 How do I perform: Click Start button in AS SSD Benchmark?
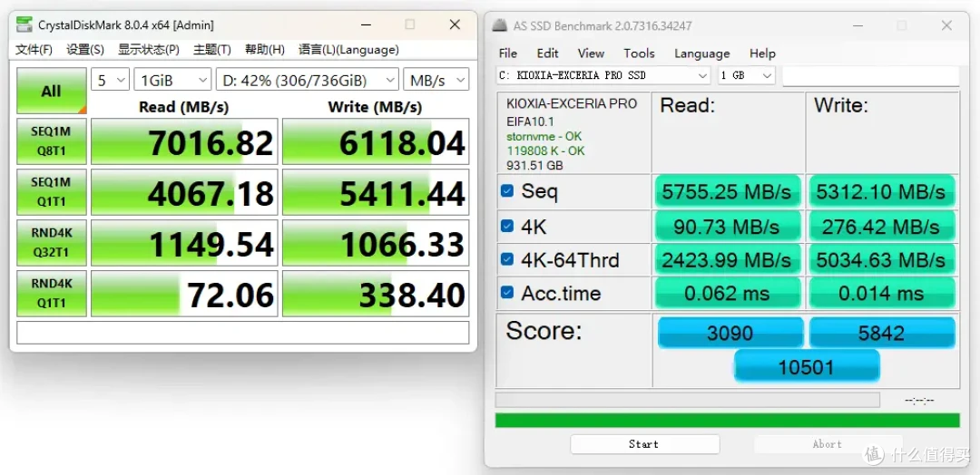click(x=644, y=444)
